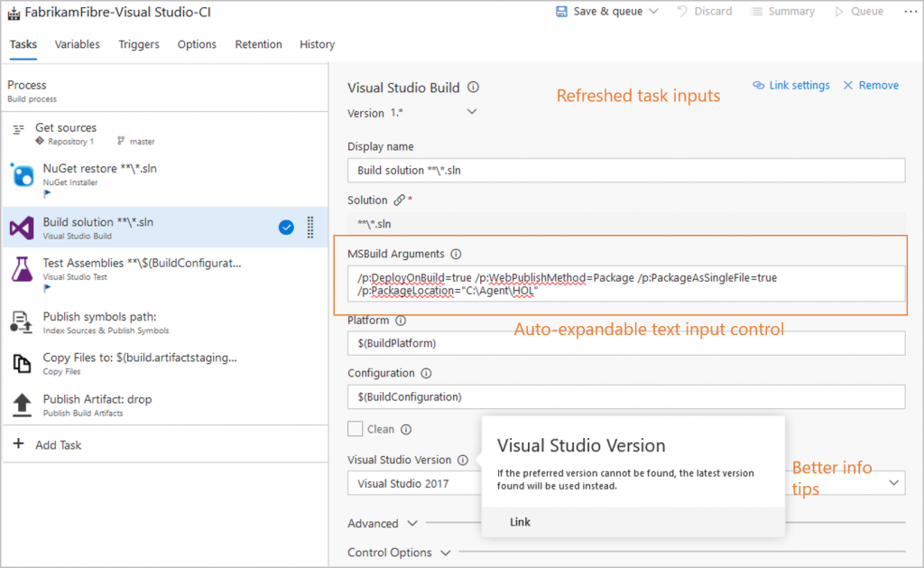The width and height of the screenshot is (924, 568).
Task: Click the MSBuild Arguments info icon
Action: [456, 255]
